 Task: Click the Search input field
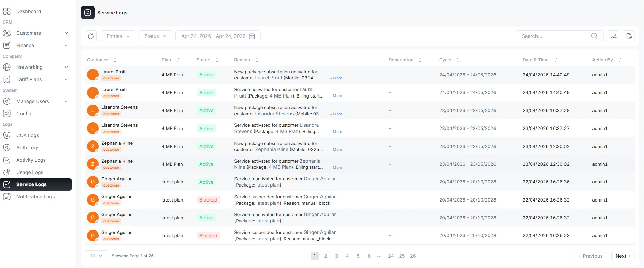click(x=560, y=36)
